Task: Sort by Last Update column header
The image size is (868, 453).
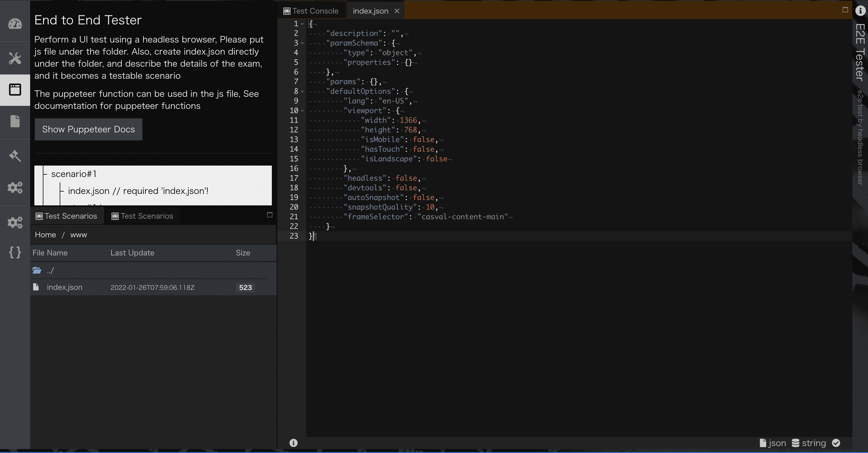Action: (132, 253)
